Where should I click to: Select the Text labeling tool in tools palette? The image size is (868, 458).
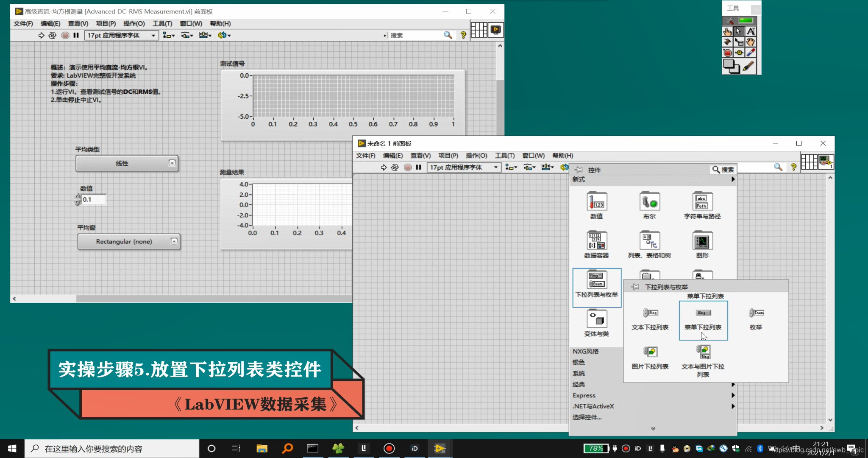751,31
